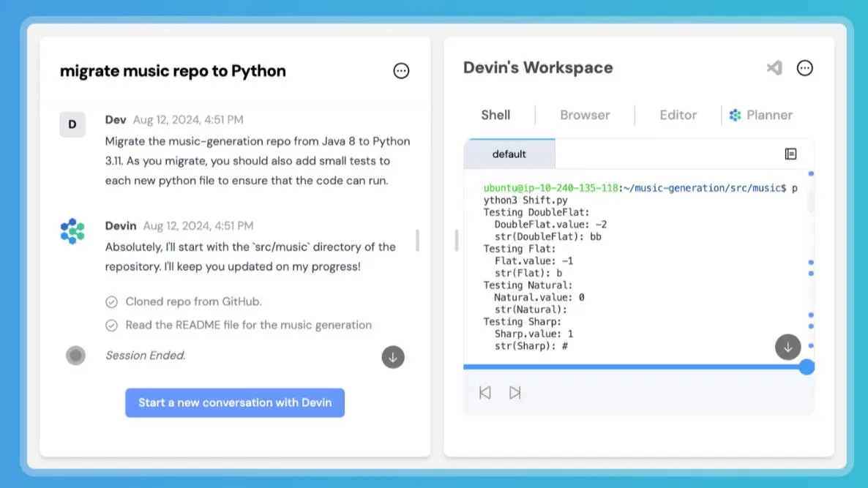Viewport: 868px width, 488px height.
Task: Click the topmost shell timeline marker dot
Action: [811, 173]
